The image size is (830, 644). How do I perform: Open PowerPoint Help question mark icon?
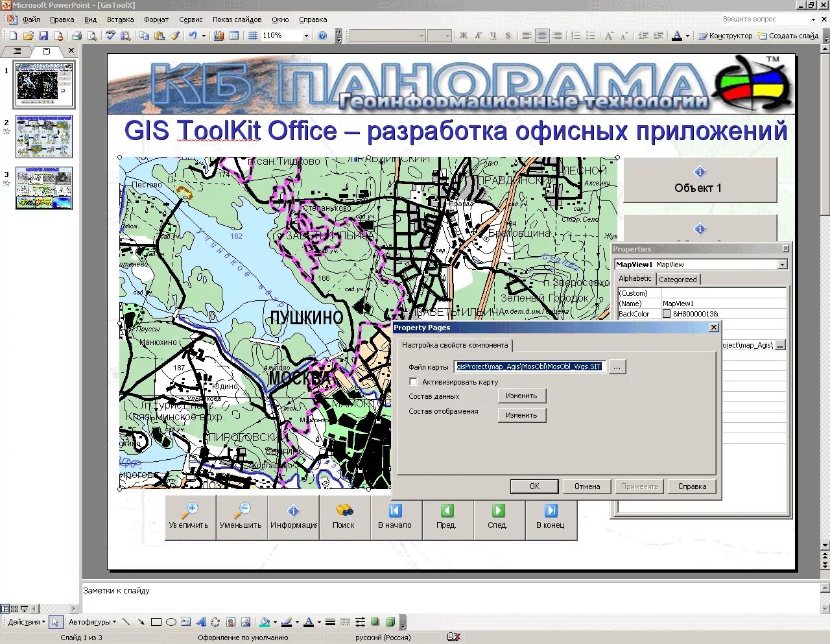click(322, 36)
